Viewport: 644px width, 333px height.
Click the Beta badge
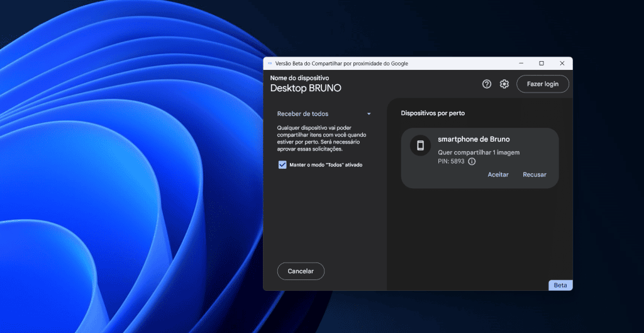point(560,285)
